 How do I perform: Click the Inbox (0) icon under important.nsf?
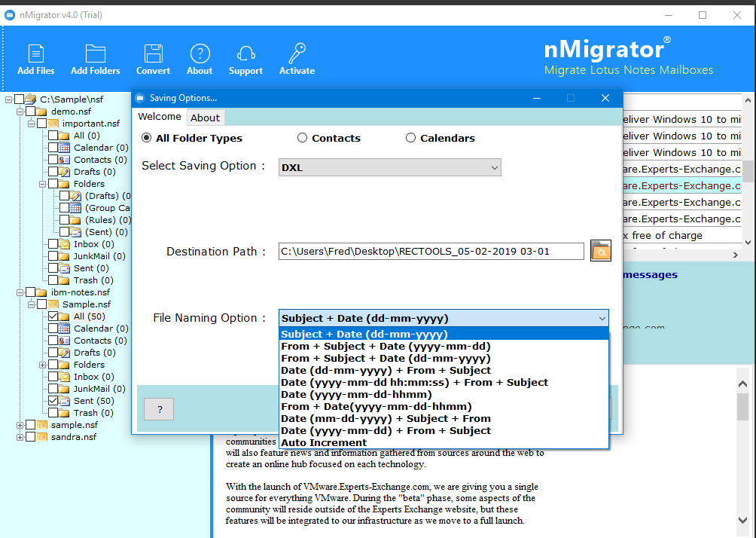click(x=64, y=244)
